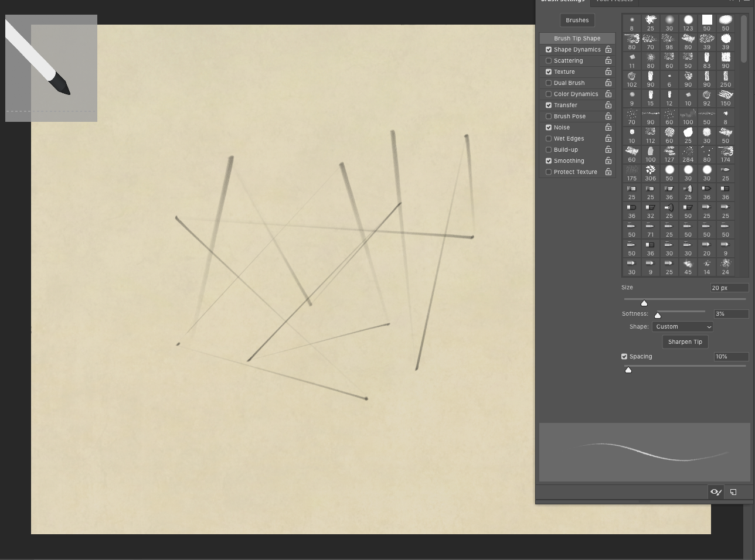Enable the Wet Edges checkbox
The width and height of the screenshot is (755, 560).
[x=549, y=139]
